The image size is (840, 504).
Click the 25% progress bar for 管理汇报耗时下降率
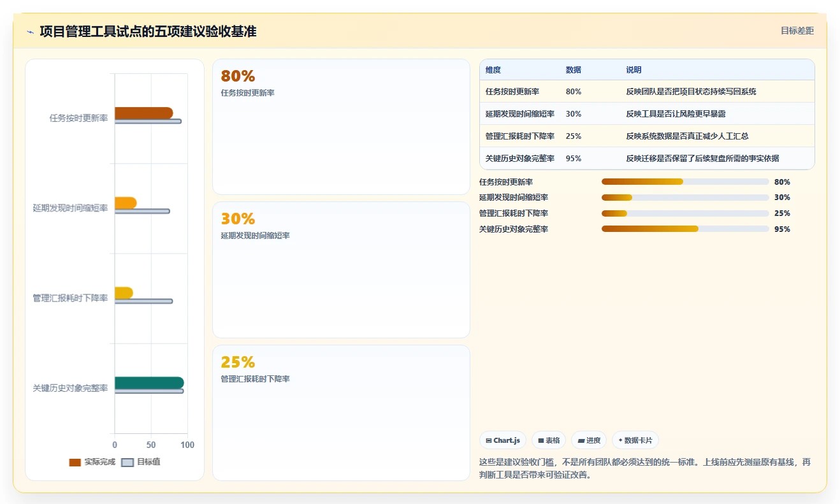(685, 213)
